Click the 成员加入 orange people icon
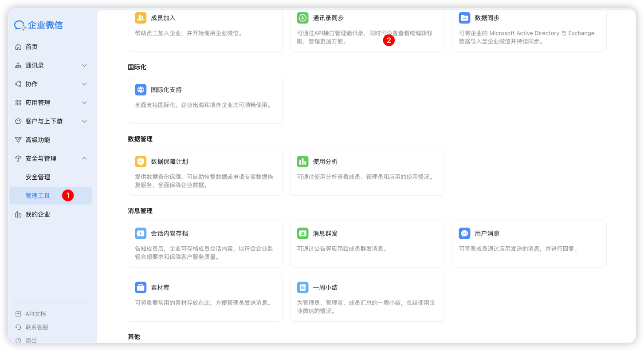Screen dimensions: 644x351 141,18
